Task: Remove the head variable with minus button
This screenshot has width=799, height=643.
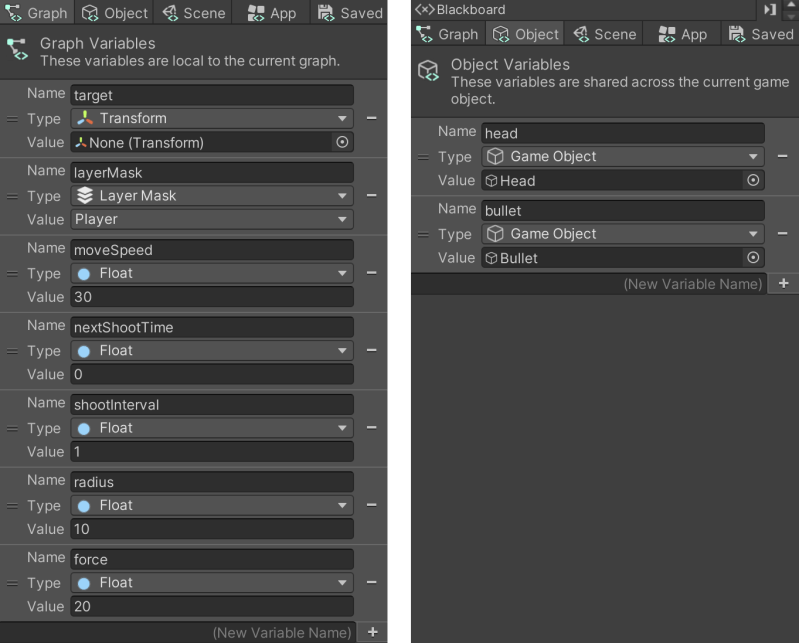Action: tap(783, 156)
